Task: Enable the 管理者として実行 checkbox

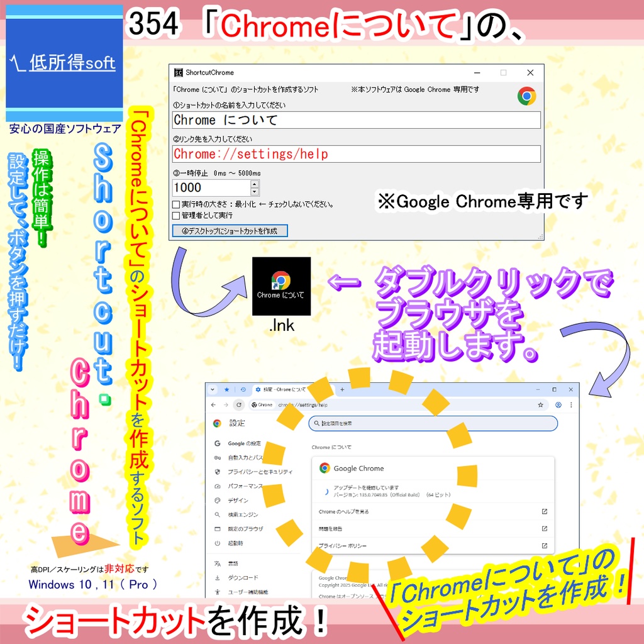Action: point(176,215)
